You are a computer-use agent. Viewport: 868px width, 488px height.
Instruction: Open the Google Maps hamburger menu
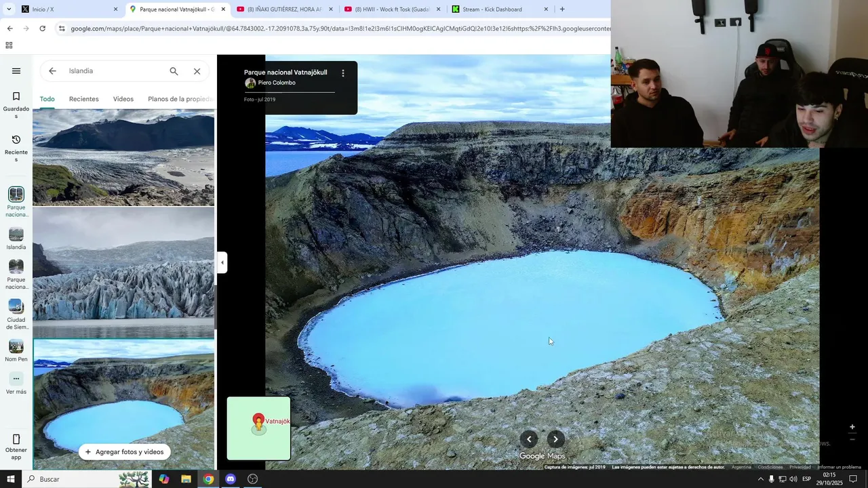pos(16,71)
